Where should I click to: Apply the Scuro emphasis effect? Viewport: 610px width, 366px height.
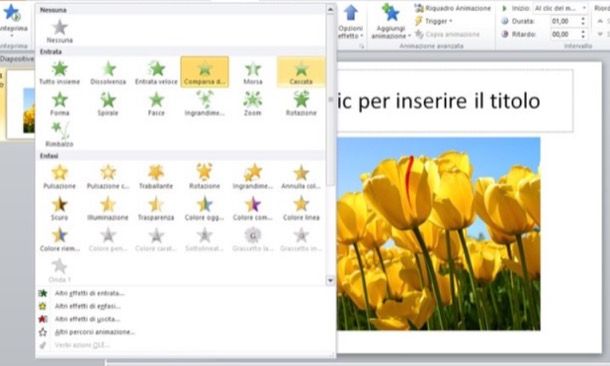(60, 208)
